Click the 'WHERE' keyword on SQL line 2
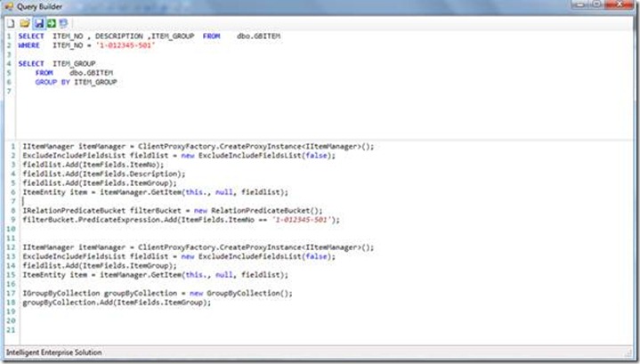640x364 pixels. coord(29,45)
